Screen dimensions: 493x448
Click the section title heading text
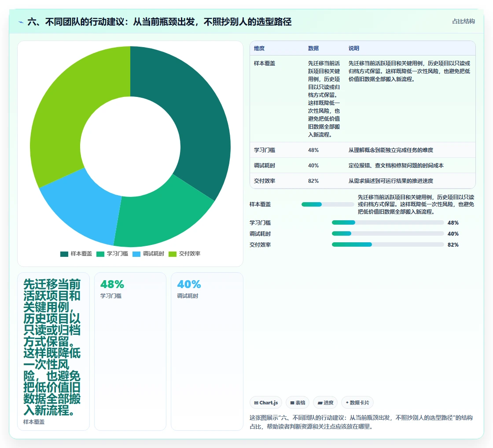(159, 22)
